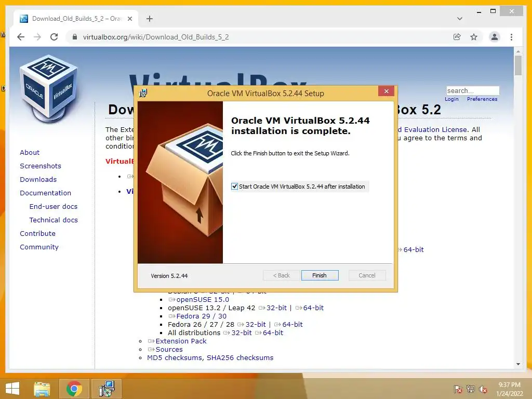The width and height of the screenshot is (532, 399).
Task: Open a new Chrome tab
Action: pos(150,19)
